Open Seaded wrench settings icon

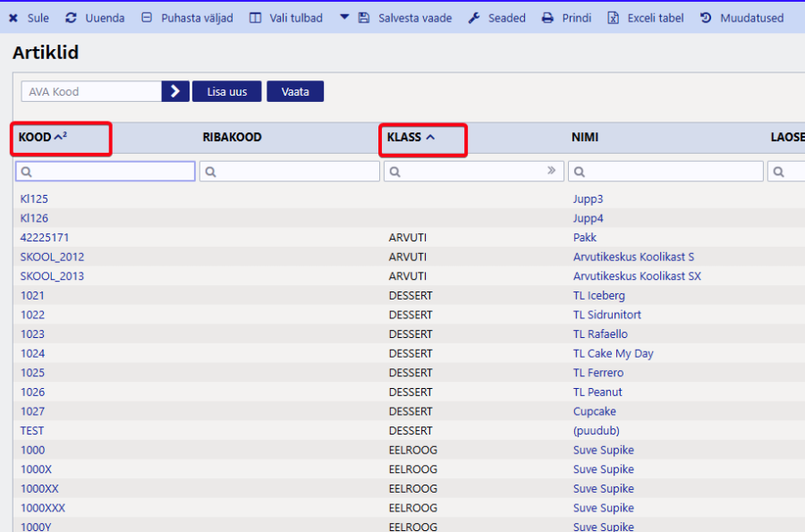(x=474, y=18)
